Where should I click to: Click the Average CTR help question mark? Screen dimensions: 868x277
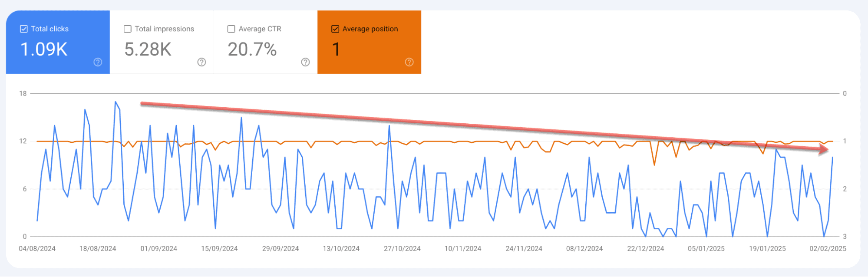coord(305,62)
